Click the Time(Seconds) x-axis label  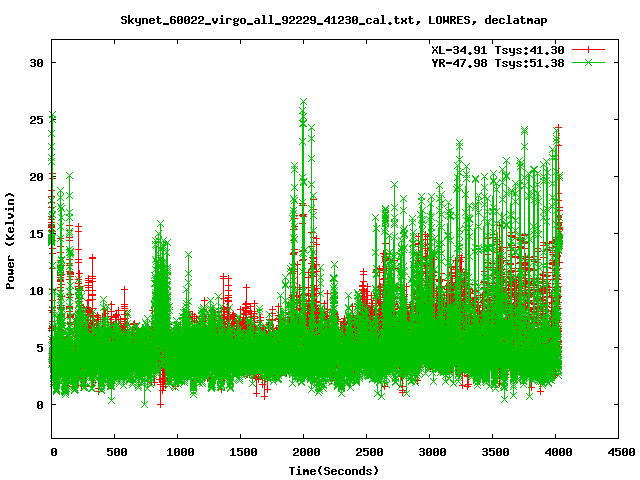click(x=333, y=471)
